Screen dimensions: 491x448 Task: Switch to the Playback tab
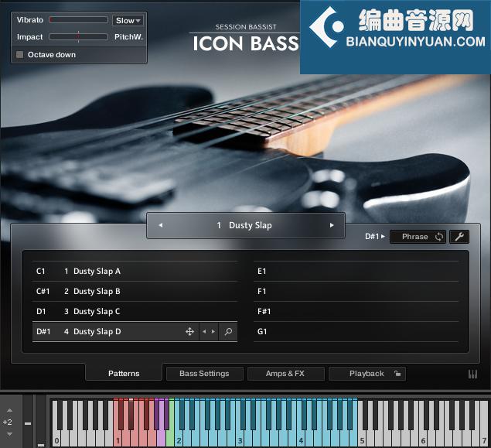(x=367, y=374)
